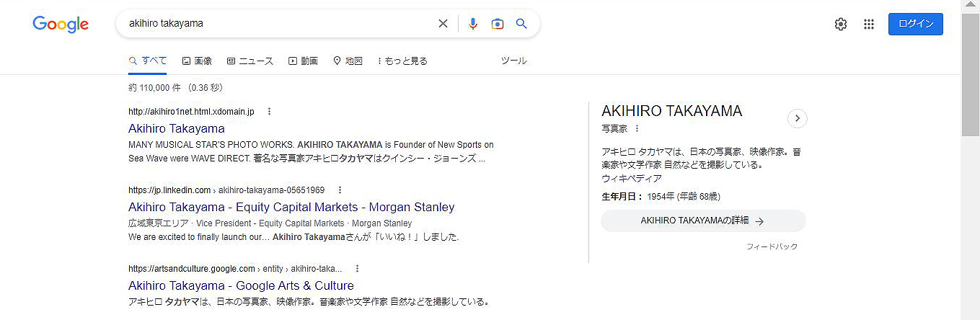Select the 動画 videos tab
This screenshot has height=320, width=980.
(x=303, y=61)
